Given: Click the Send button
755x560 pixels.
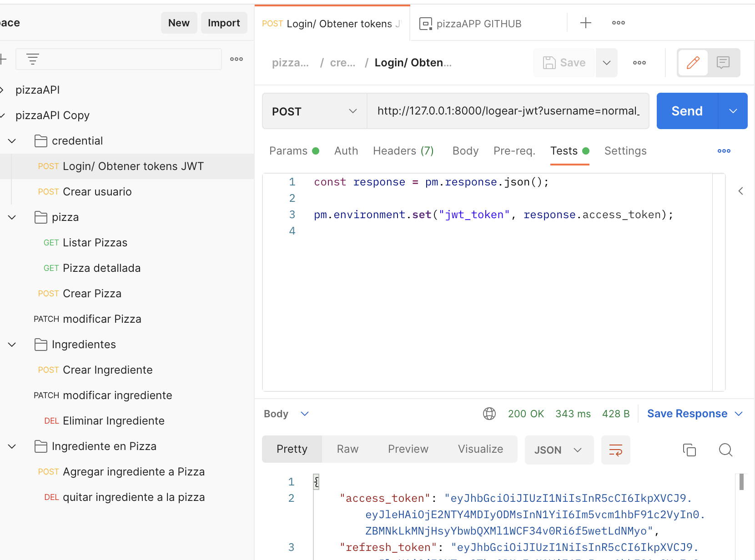Looking at the screenshot, I should 687,111.
